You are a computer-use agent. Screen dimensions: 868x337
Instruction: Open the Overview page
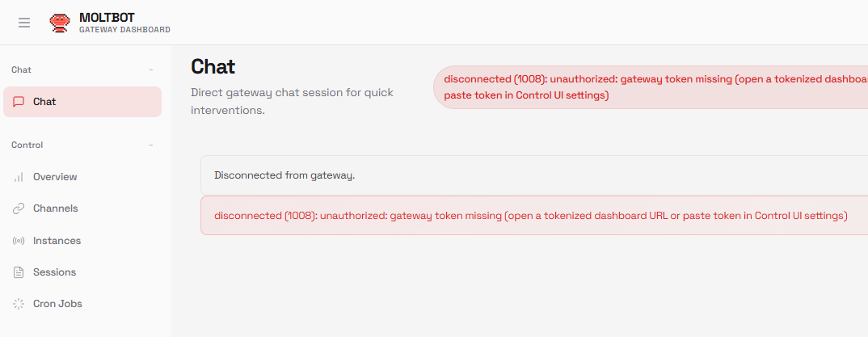click(55, 177)
